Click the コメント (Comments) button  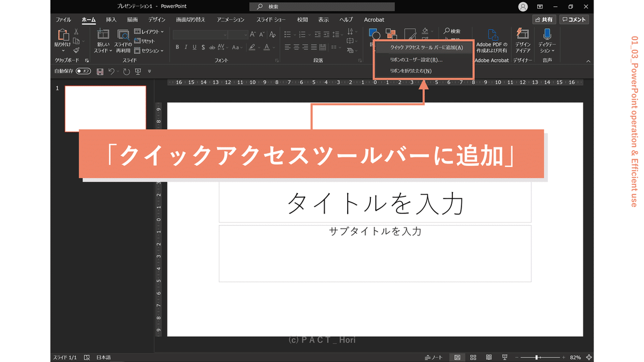click(574, 19)
